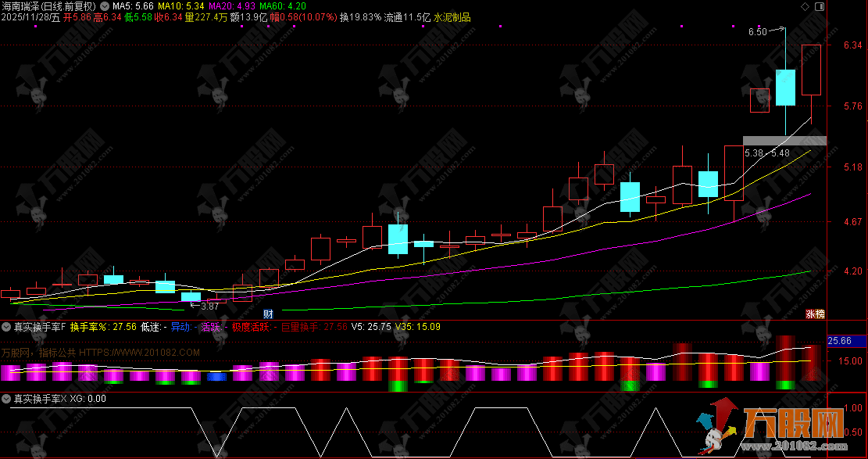Click the blue 财 finance marker icon
The height and width of the screenshot is (459, 868).
click(268, 314)
